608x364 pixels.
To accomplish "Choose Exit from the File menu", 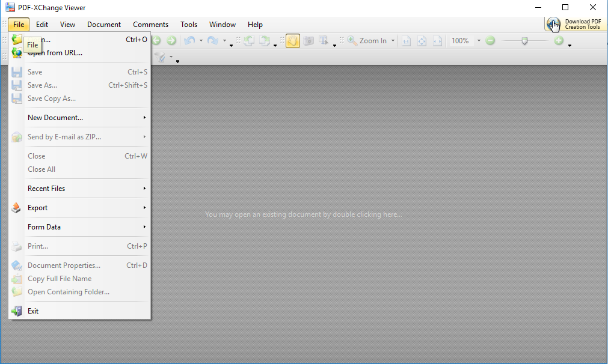I will pyautogui.click(x=79, y=311).
